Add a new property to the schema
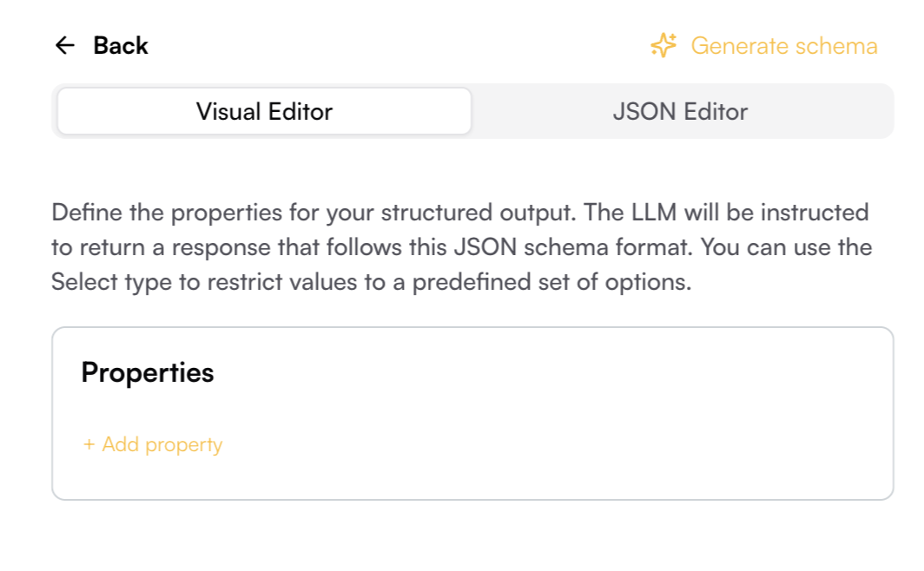Viewport: 924px width, 571px height. pyautogui.click(x=153, y=444)
